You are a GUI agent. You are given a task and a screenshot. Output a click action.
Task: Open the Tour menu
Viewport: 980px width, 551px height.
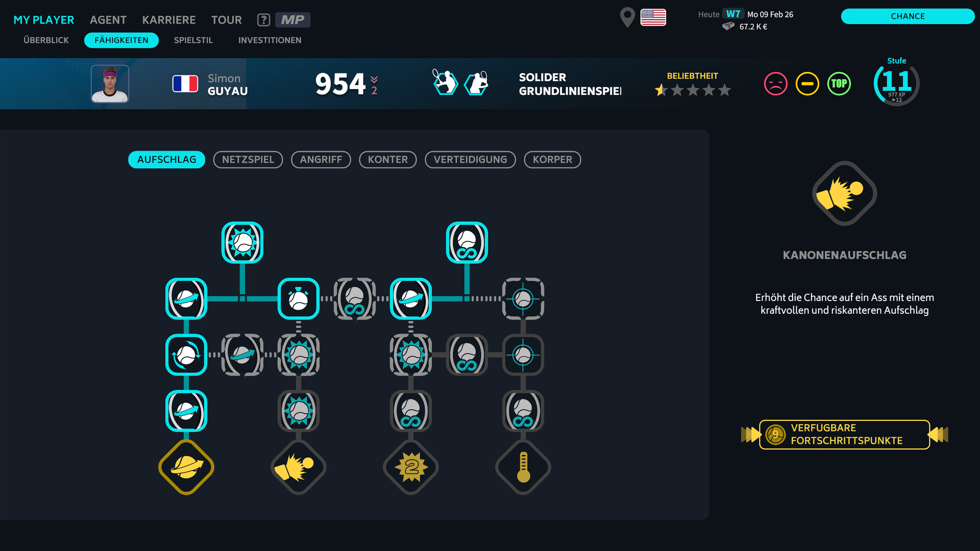(x=227, y=20)
